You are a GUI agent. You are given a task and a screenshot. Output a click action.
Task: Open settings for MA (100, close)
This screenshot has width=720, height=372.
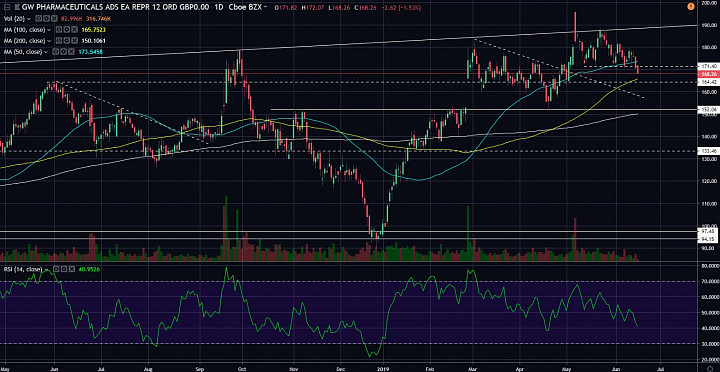(67, 29)
